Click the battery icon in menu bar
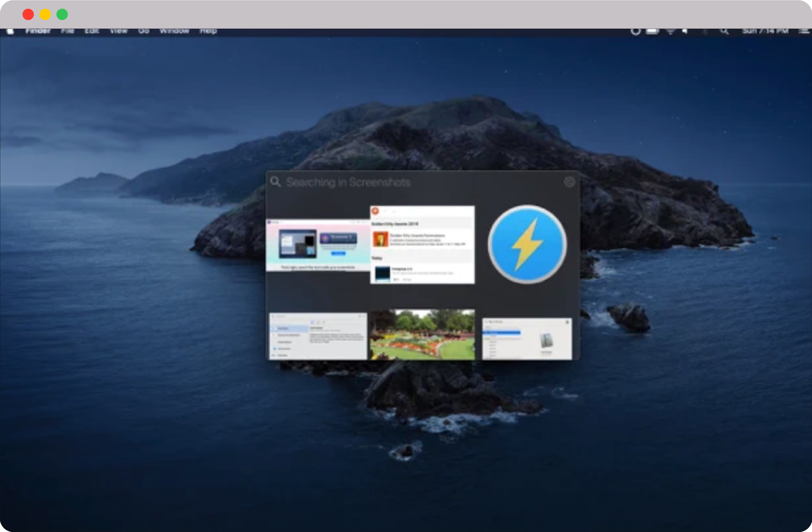Viewport: 812px width, 532px height. (653, 31)
